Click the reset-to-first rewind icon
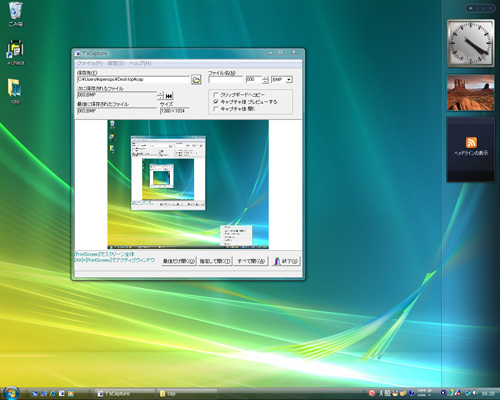This screenshot has height=400, width=500. (x=169, y=96)
